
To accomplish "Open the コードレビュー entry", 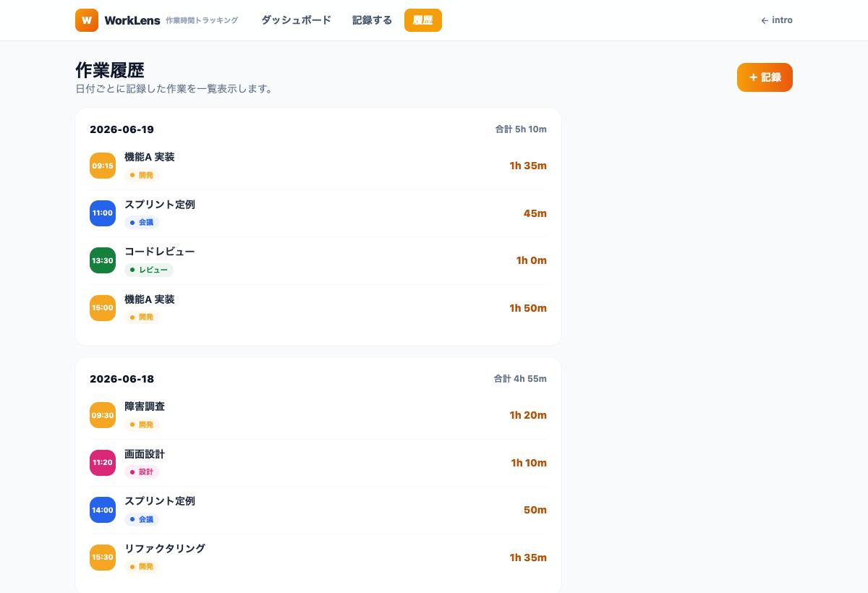I will [318, 260].
